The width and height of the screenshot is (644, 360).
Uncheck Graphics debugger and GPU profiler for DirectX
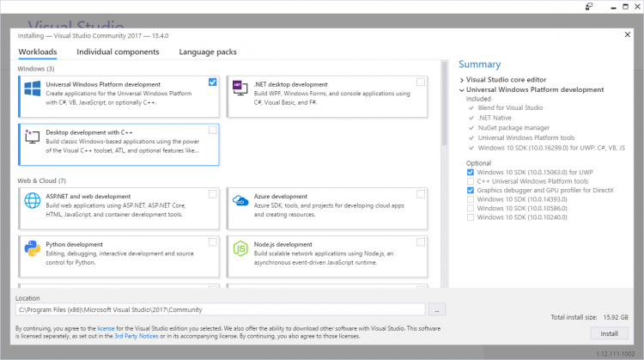click(471, 190)
